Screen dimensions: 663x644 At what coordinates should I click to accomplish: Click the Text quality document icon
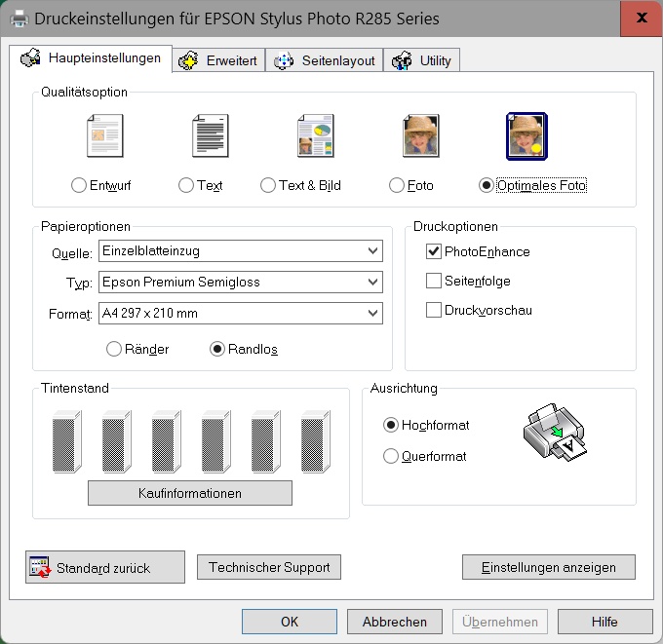[211, 135]
